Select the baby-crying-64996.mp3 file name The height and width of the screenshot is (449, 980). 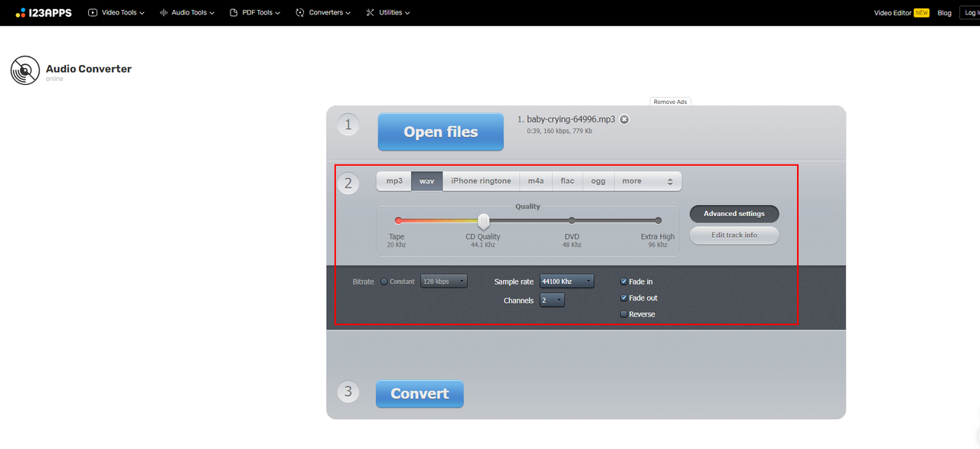tap(570, 119)
